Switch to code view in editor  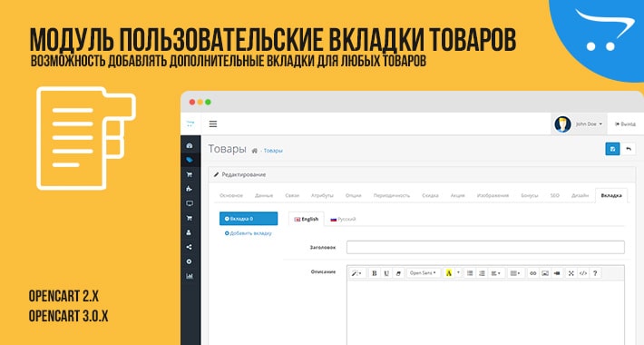click(583, 273)
